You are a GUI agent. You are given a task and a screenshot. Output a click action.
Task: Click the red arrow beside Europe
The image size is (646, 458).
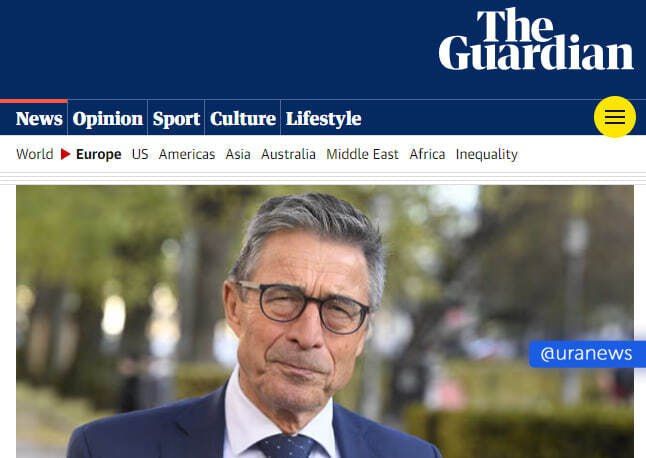pos(65,154)
